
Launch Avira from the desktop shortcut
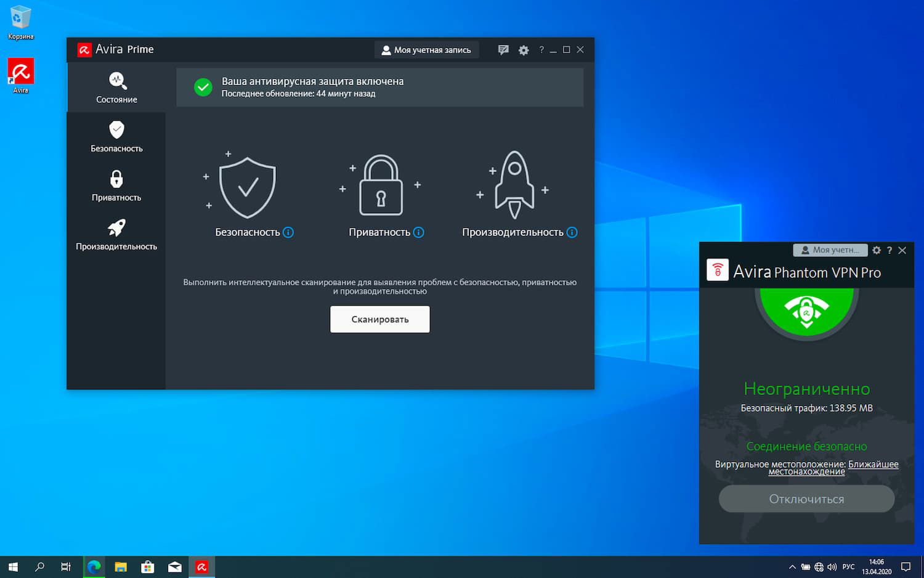point(20,72)
